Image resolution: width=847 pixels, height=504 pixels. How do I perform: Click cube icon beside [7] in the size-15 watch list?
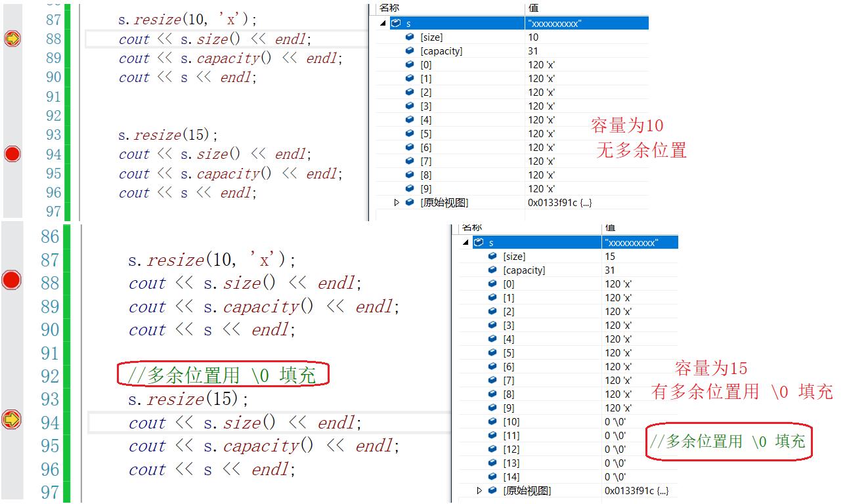tap(492, 380)
